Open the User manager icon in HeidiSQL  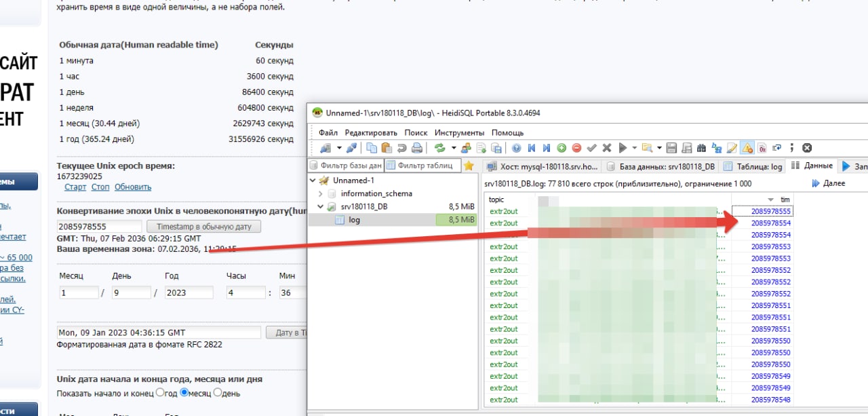pos(466,147)
